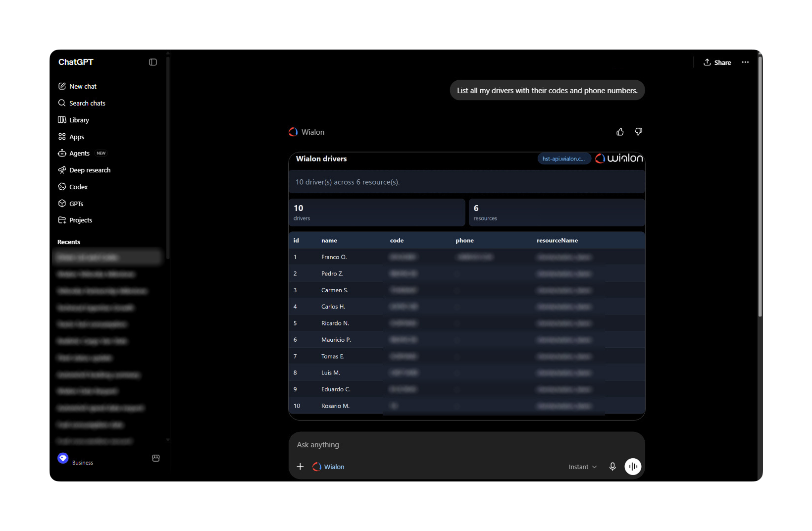The image size is (812, 531).
Task: Click the Codex icon
Action: click(x=62, y=187)
